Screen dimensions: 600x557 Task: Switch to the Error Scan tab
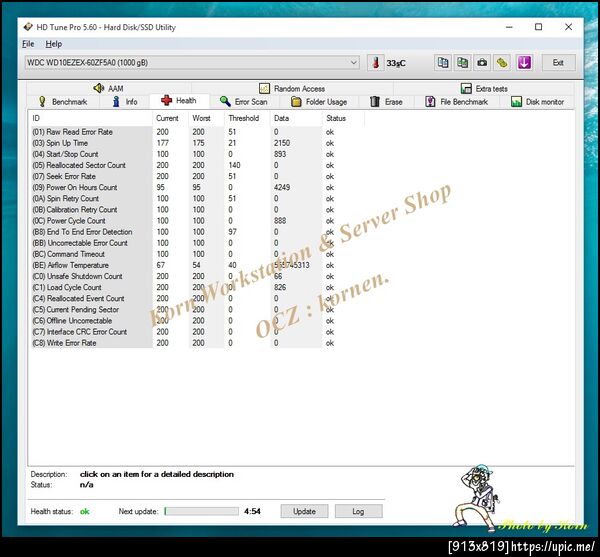pyautogui.click(x=244, y=102)
